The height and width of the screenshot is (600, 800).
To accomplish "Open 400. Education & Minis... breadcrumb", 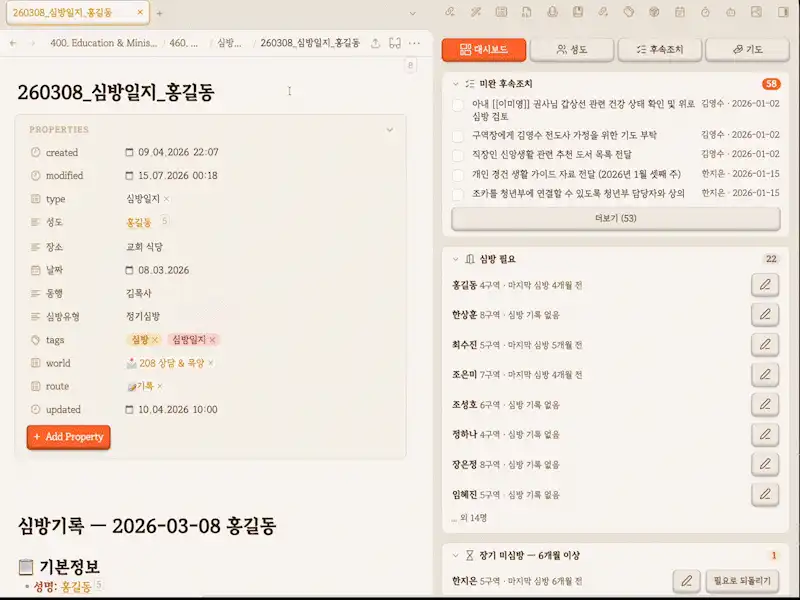I will (104, 43).
